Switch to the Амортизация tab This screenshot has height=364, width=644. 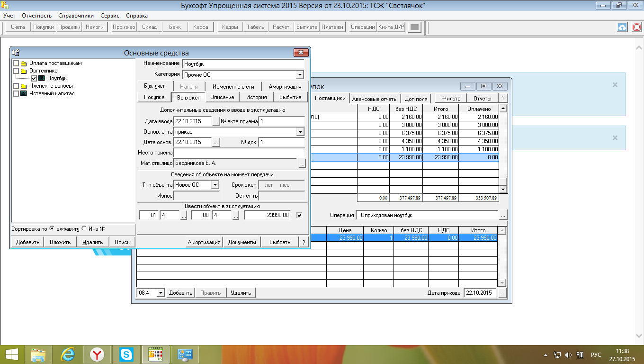[x=285, y=87]
